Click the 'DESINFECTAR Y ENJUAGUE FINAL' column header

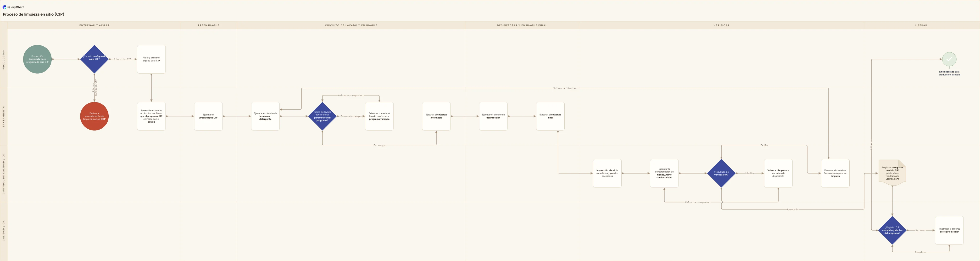coord(522,25)
